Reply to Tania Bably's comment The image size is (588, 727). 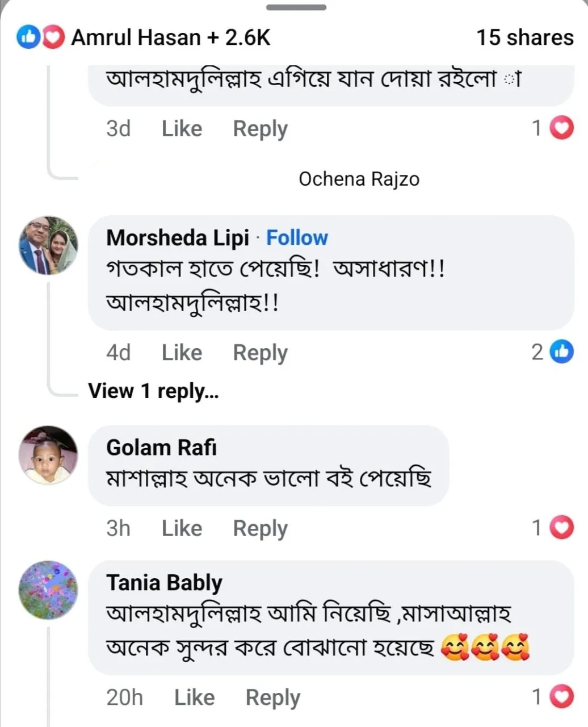[272, 697]
